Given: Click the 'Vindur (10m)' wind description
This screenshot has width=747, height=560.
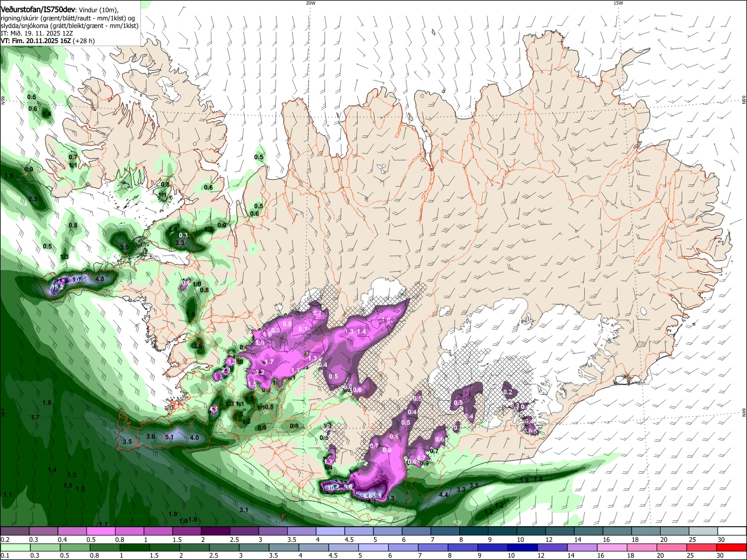Looking at the screenshot, I should 98,10.
